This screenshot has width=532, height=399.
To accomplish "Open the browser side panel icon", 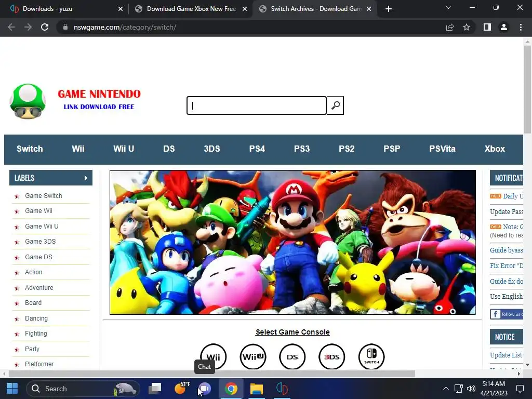I will coord(487,27).
